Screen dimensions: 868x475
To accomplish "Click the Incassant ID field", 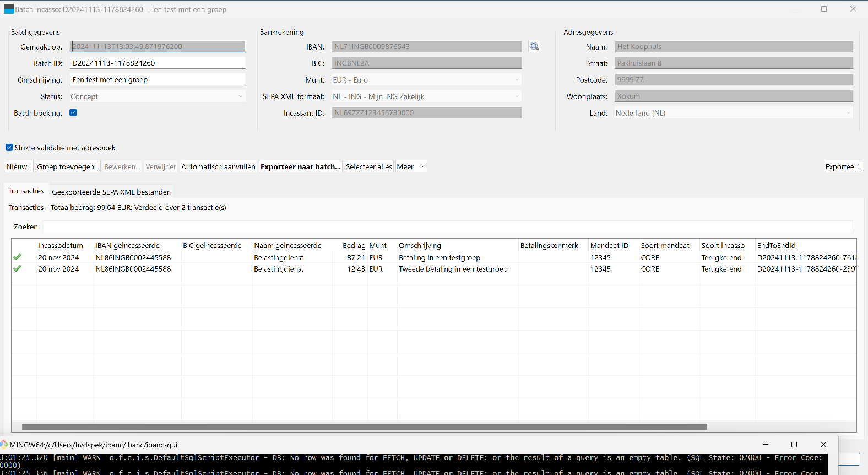I will [x=426, y=113].
